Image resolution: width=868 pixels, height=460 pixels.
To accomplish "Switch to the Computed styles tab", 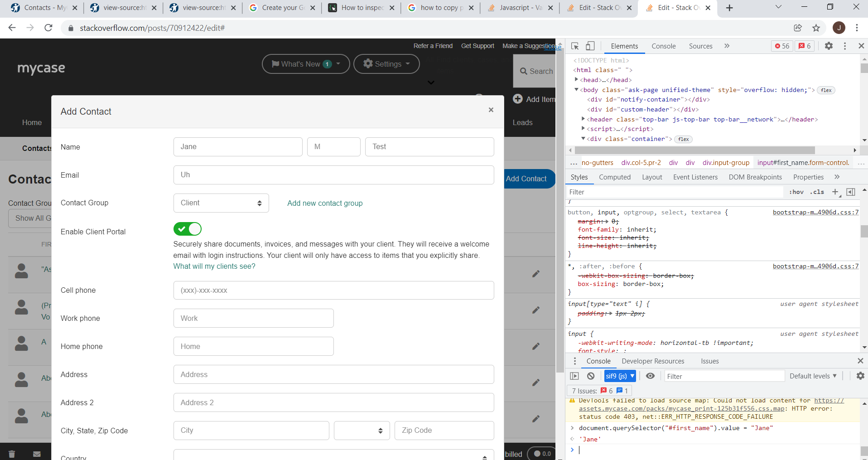I will click(x=614, y=177).
